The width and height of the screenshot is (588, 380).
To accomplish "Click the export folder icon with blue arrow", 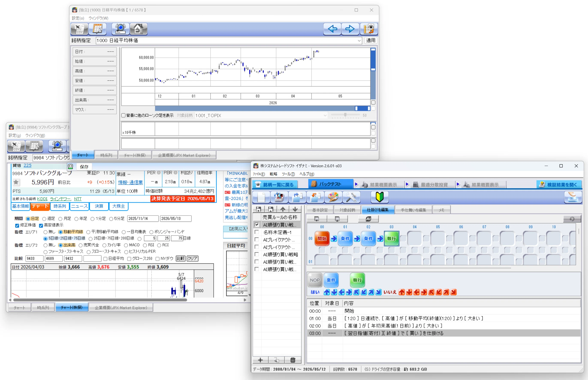I will coord(297,197).
